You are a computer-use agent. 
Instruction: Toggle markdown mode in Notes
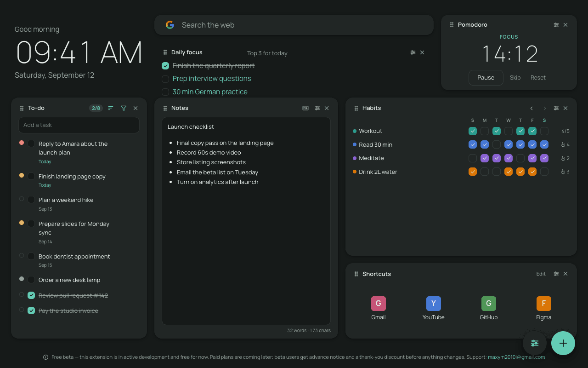coord(305,108)
